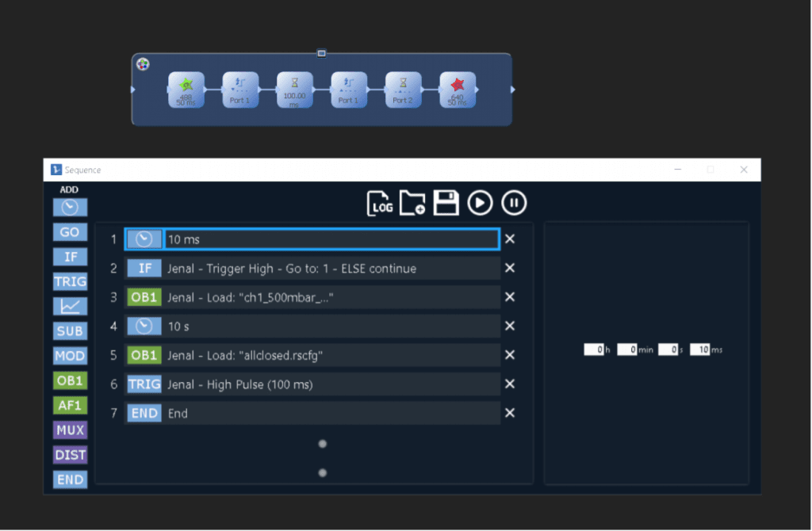Add an AF1 instrument step
Viewport: 812px width, 531px height.
70,405
